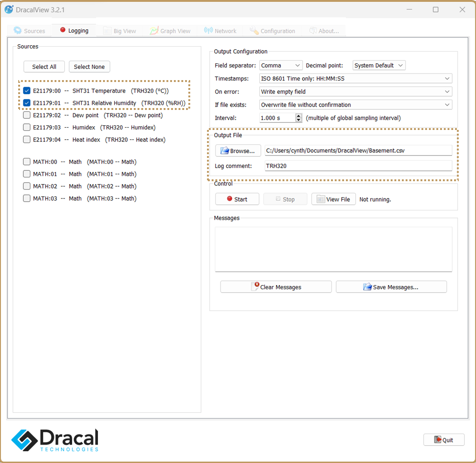Click the Network antenna icon
The width and height of the screenshot is (476, 463).
(x=208, y=30)
